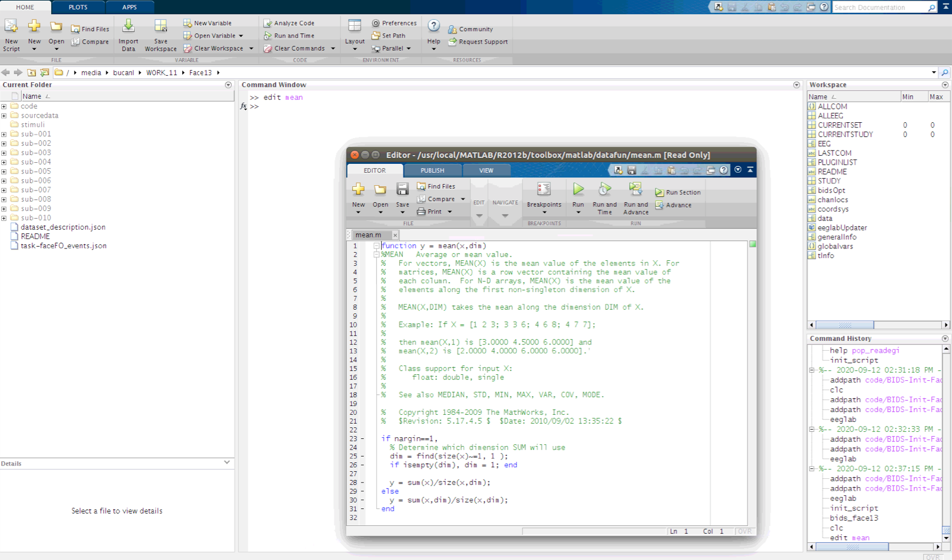
Task: Switch to Editor VIEW tab
Action: (x=486, y=170)
